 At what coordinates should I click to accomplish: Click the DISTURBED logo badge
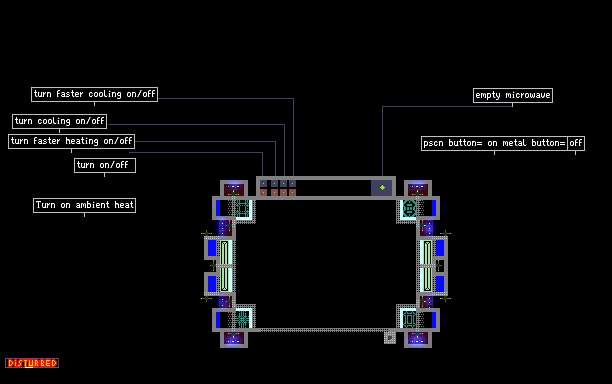pyautogui.click(x=32, y=363)
